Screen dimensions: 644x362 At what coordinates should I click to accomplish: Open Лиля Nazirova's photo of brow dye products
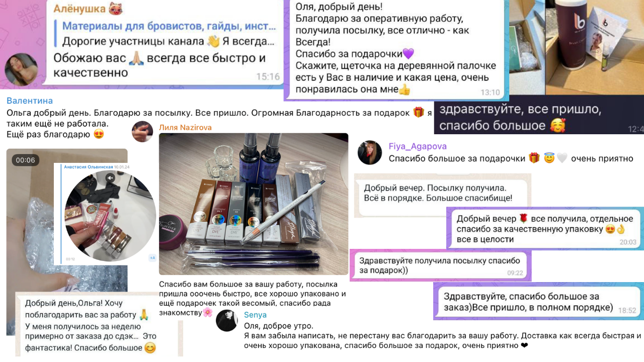click(254, 204)
